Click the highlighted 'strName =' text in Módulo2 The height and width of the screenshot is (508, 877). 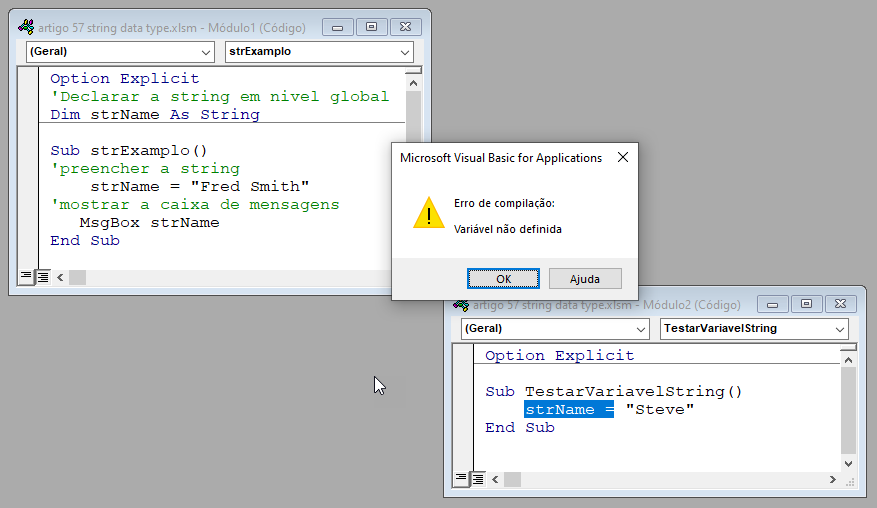click(569, 410)
